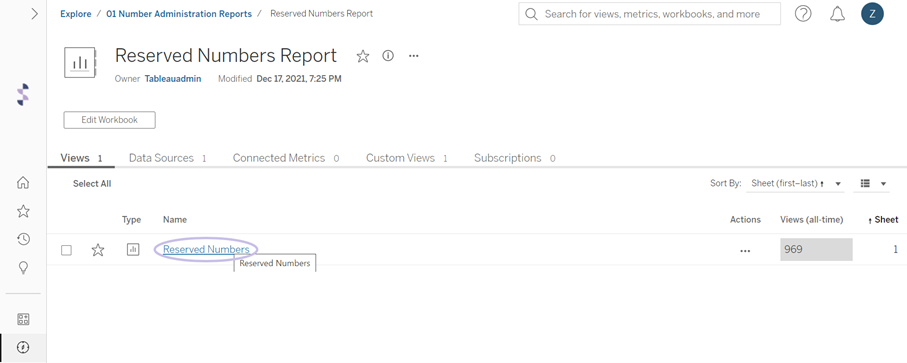
Task: Switch to the Custom Views tab
Action: (407, 158)
